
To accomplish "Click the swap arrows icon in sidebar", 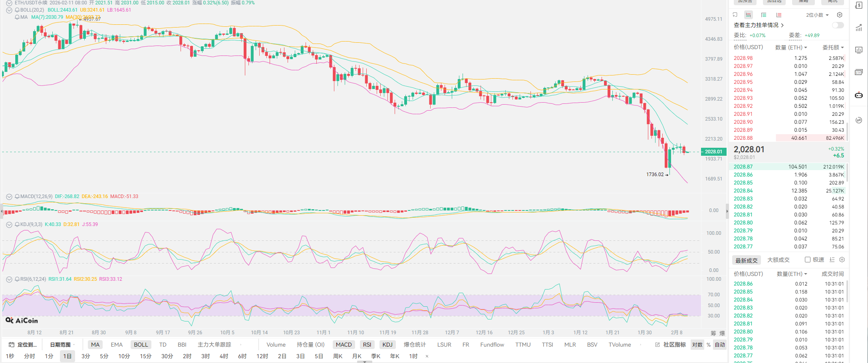I will coord(858,120).
